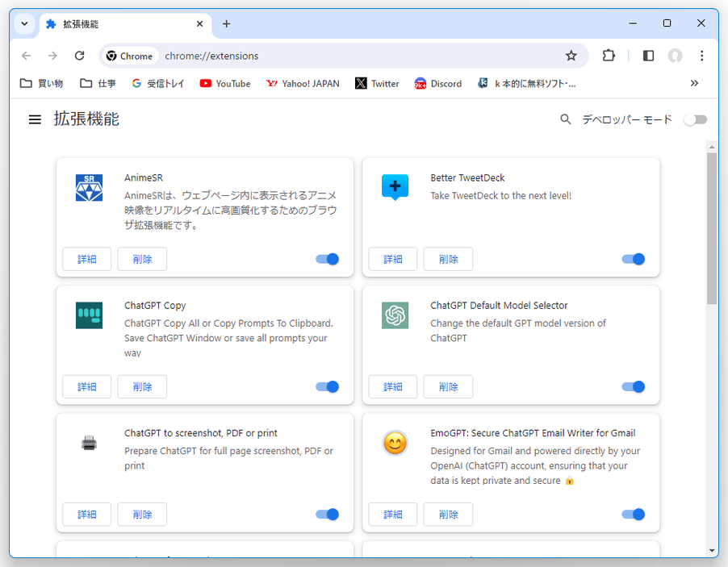Image resolution: width=728 pixels, height=567 pixels.
Task: Click the chrome://extensions address bar
Action: click(x=344, y=56)
